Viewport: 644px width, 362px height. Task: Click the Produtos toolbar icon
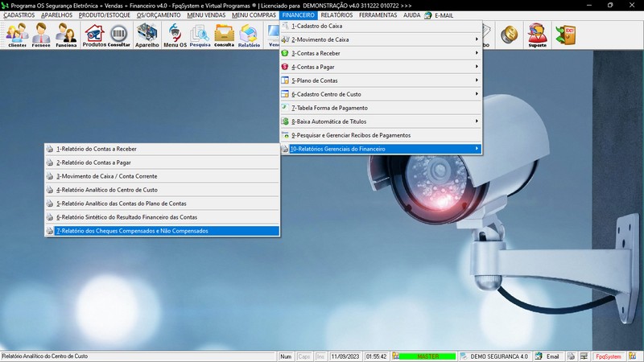tap(94, 35)
